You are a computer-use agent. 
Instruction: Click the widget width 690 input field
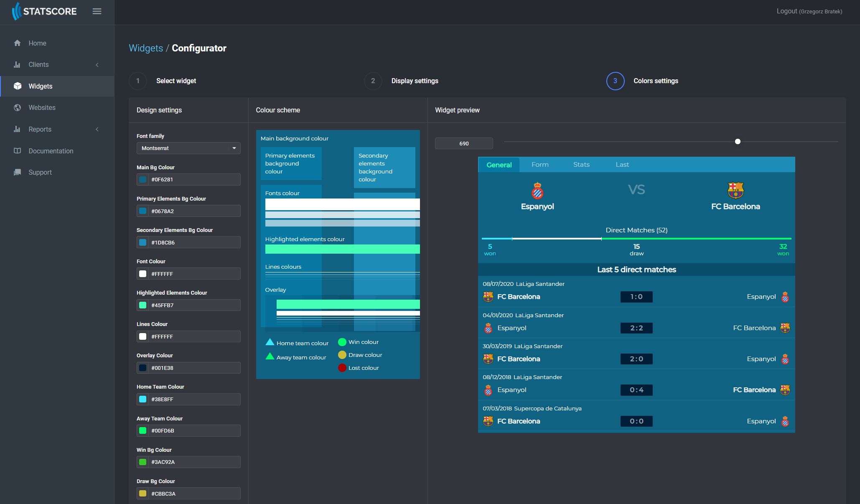pos(464,143)
